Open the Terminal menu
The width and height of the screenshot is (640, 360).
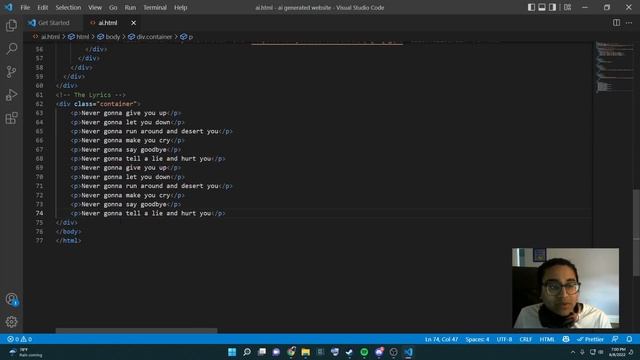[155, 7]
